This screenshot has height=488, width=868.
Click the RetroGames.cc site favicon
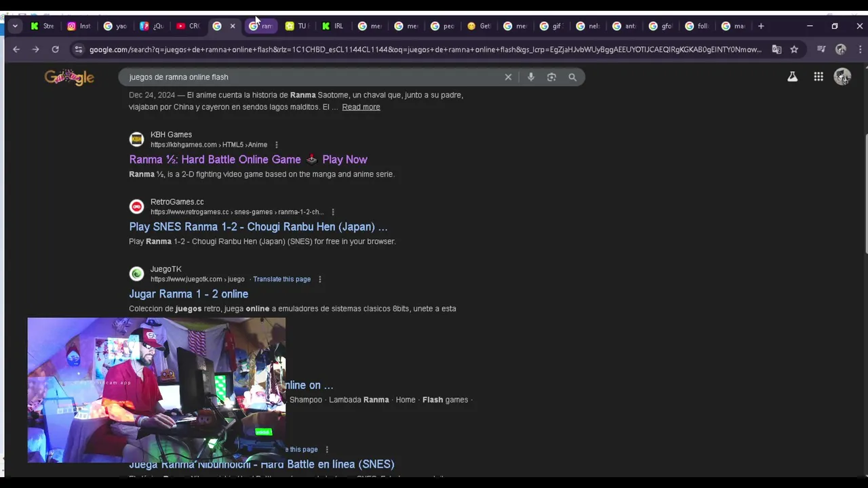point(137,207)
